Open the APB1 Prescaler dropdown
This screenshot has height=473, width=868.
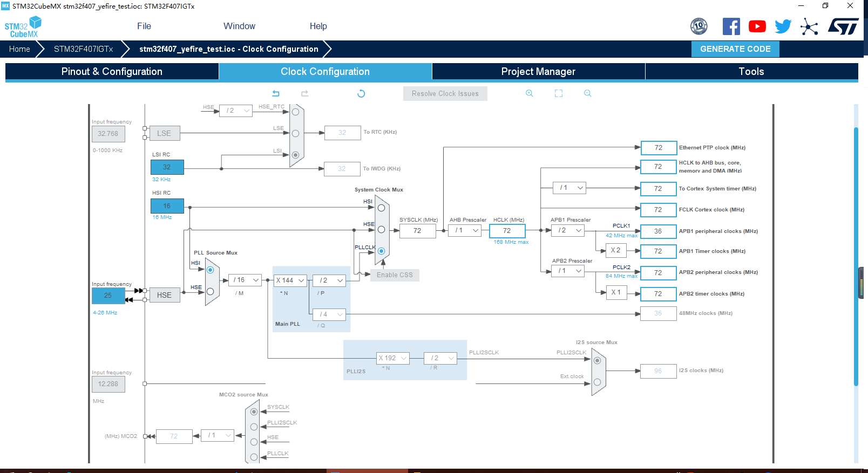pos(568,230)
